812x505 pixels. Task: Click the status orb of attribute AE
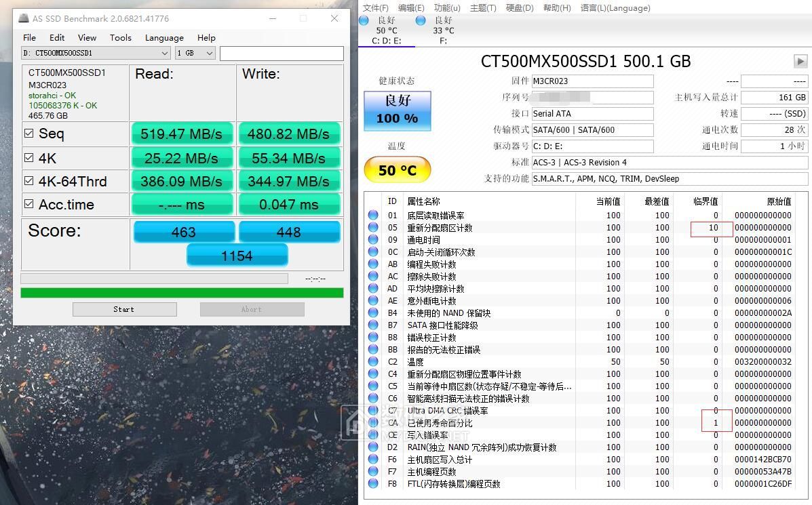[x=373, y=300]
